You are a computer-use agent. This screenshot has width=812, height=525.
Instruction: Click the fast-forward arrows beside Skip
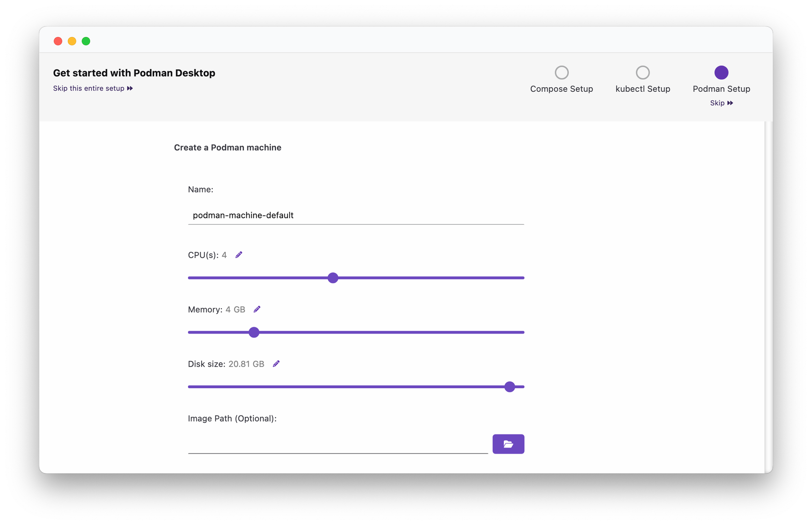pyautogui.click(x=730, y=103)
